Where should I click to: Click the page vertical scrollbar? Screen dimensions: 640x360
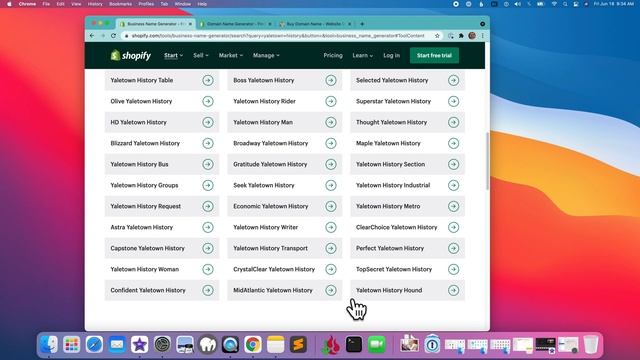pos(487,161)
